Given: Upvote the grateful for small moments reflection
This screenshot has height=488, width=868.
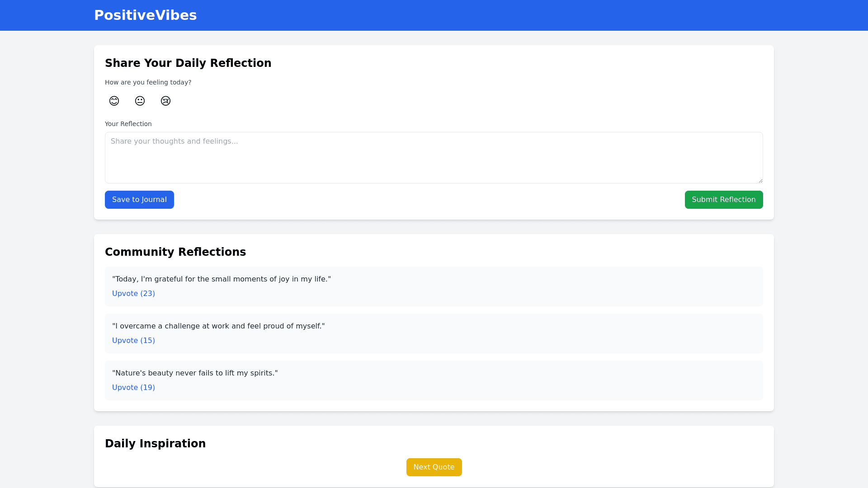Looking at the screenshot, I should 133,294.
